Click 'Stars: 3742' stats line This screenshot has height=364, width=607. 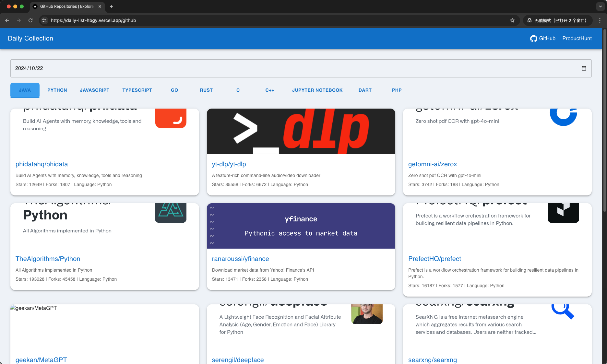[454, 185]
